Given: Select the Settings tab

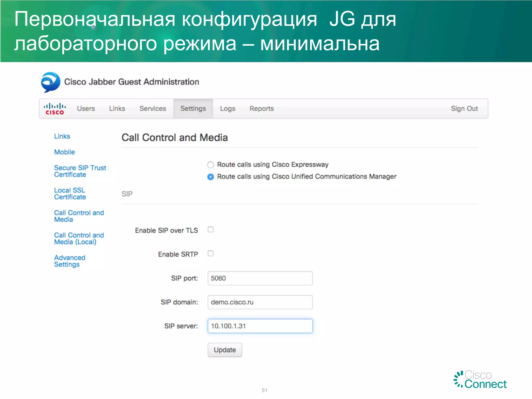Looking at the screenshot, I should click(x=193, y=109).
